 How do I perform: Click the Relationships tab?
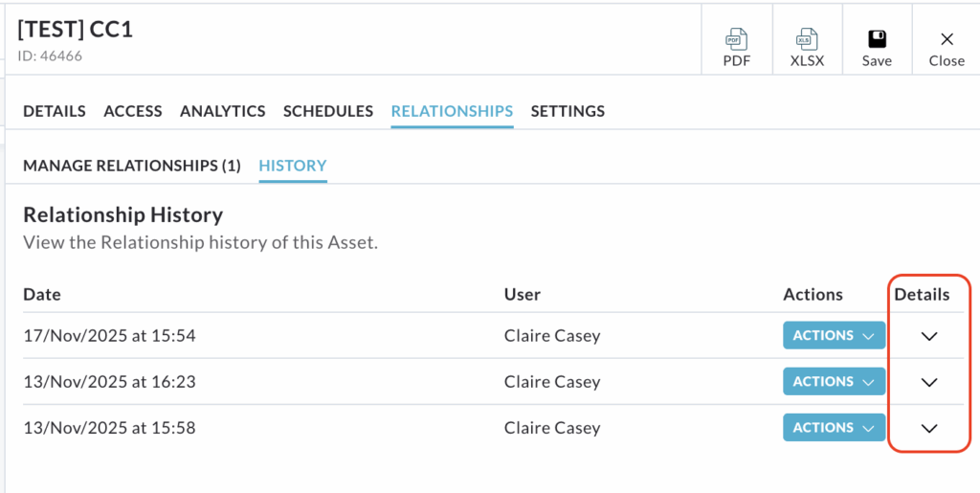(x=452, y=111)
